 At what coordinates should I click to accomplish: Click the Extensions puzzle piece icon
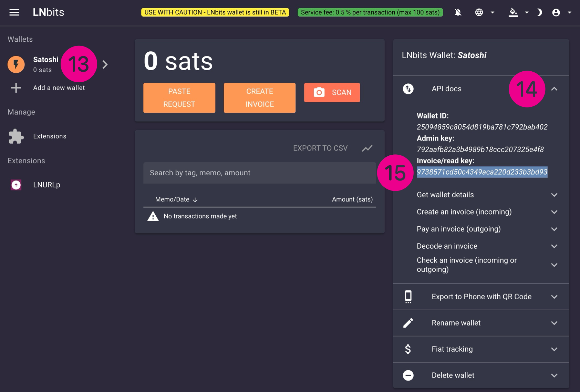point(16,136)
